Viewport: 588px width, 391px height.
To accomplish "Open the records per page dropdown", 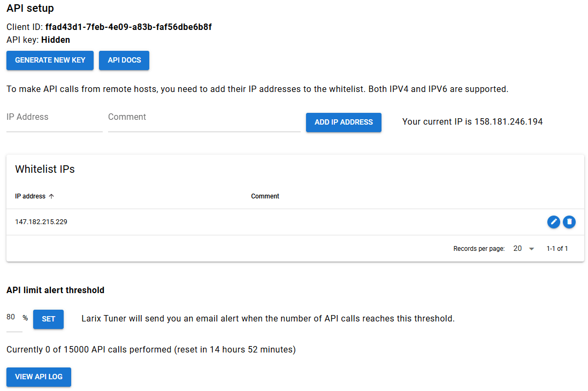I will (x=523, y=248).
